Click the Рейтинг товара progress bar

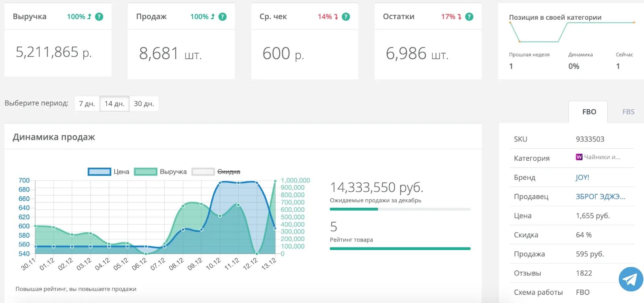tap(400, 248)
